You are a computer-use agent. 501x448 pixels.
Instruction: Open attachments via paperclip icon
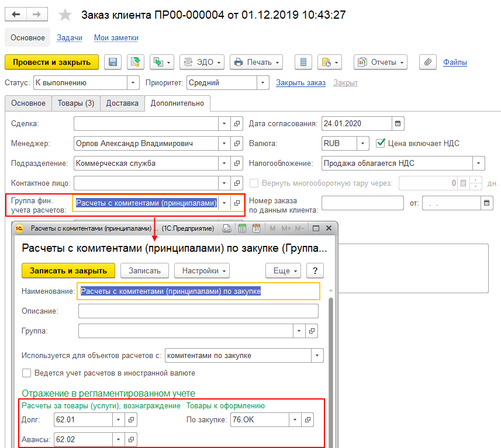(428, 62)
